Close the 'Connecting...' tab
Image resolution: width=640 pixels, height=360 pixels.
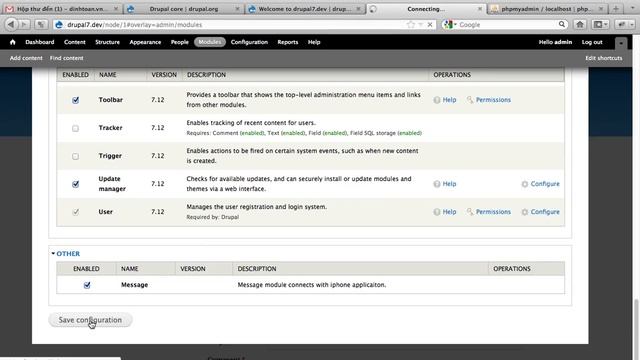[x=480, y=9]
